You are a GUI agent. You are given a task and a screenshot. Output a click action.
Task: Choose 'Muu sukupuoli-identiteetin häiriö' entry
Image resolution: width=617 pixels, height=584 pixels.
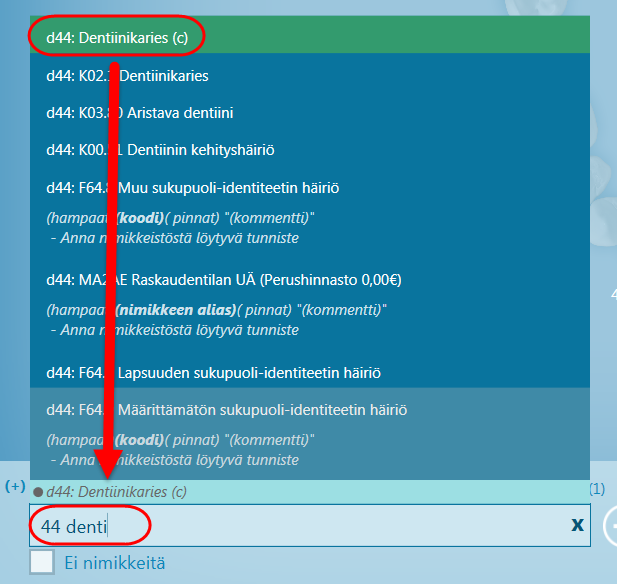310,213
